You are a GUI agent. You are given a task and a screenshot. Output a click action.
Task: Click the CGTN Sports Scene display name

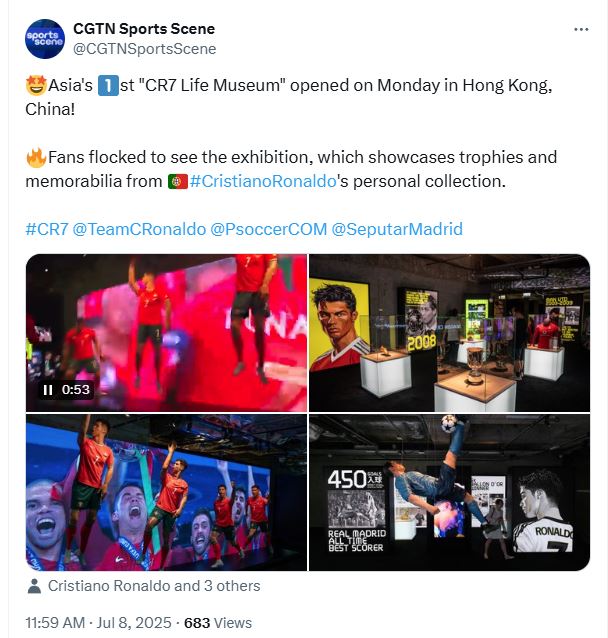pyautogui.click(x=144, y=29)
